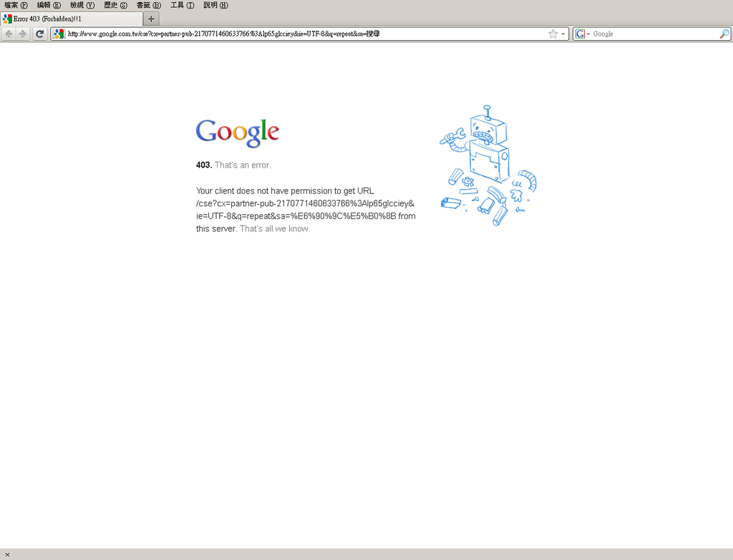Open a new tab with plus button
733x560 pixels.
[151, 19]
